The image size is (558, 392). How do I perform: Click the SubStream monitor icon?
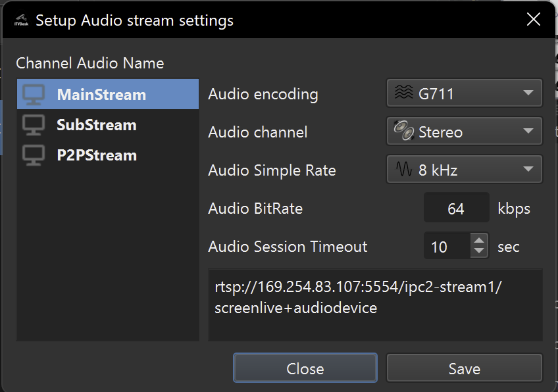34,125
